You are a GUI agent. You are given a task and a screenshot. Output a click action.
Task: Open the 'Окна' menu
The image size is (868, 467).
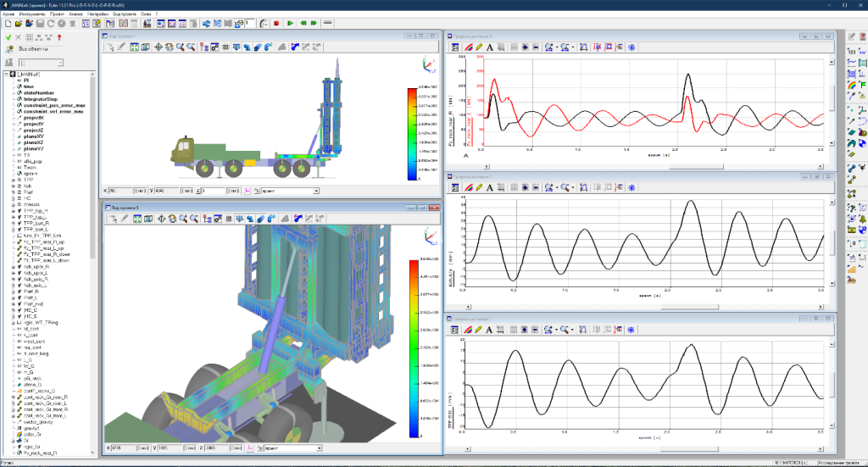(x=146, y=14)
